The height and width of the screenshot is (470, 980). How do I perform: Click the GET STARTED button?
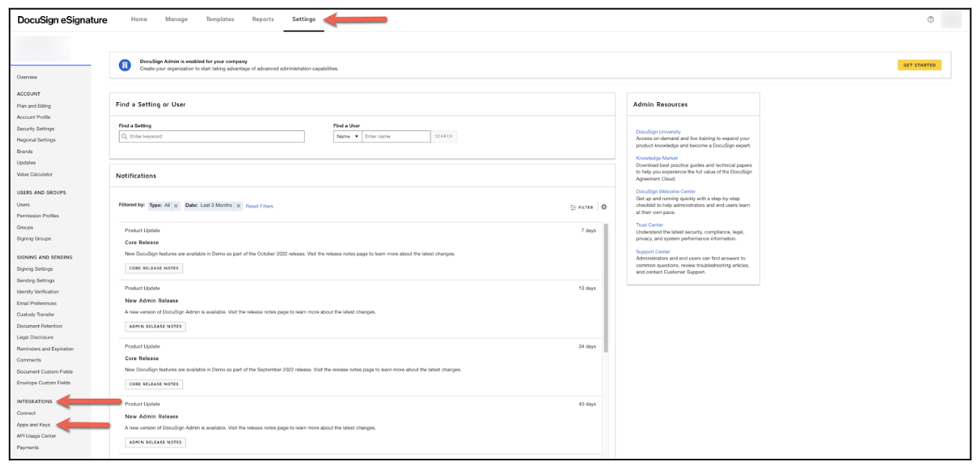tap(919, 65)
